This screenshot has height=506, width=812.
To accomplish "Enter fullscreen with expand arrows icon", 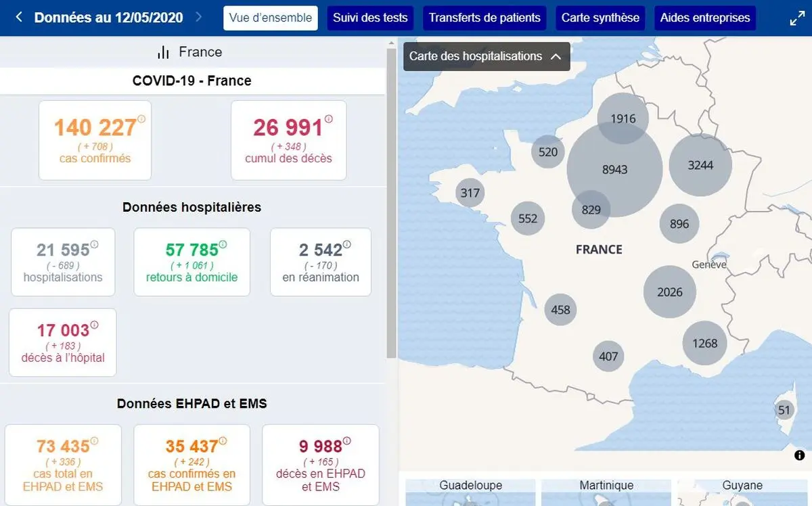I will [x=797, y=19].
